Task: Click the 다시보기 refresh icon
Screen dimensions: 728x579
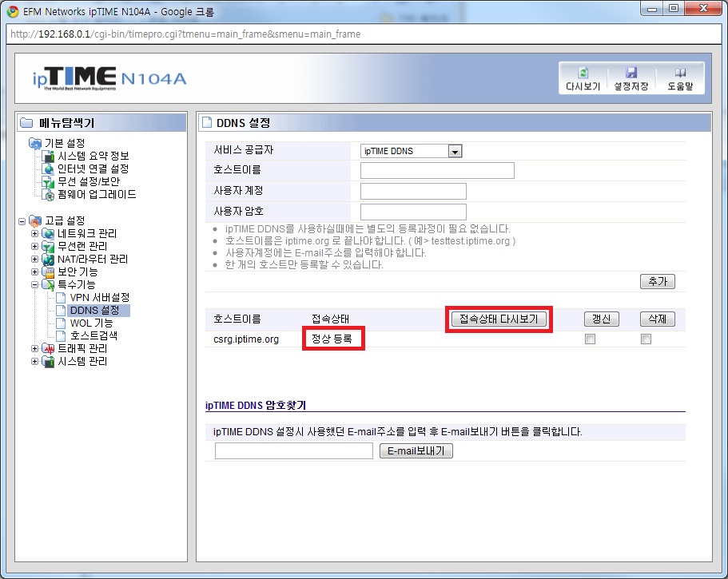Action: 583,73
